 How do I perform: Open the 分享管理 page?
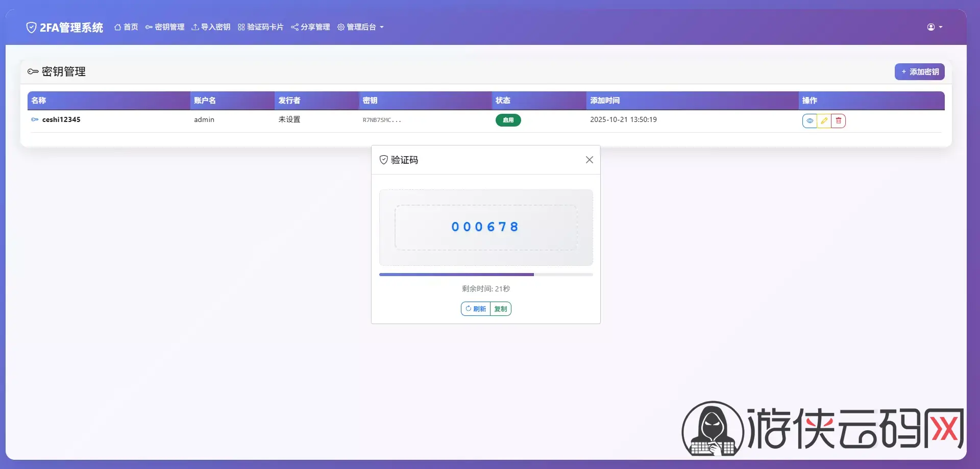310,27
